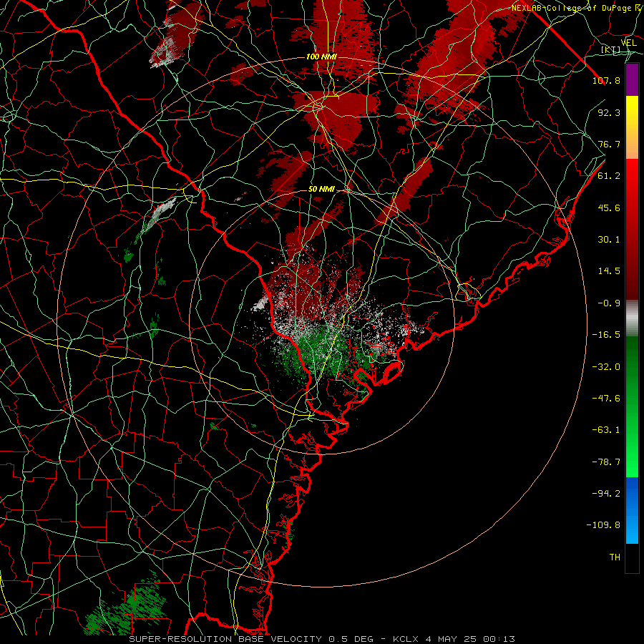
Task: Click the -16.5 scale value
Action: coord(606,335)
